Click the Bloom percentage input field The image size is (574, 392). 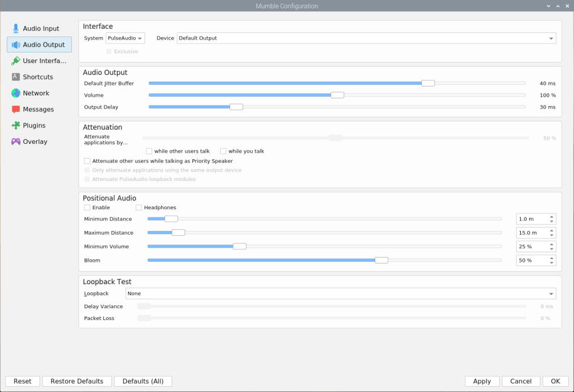[x=531, y=261]
